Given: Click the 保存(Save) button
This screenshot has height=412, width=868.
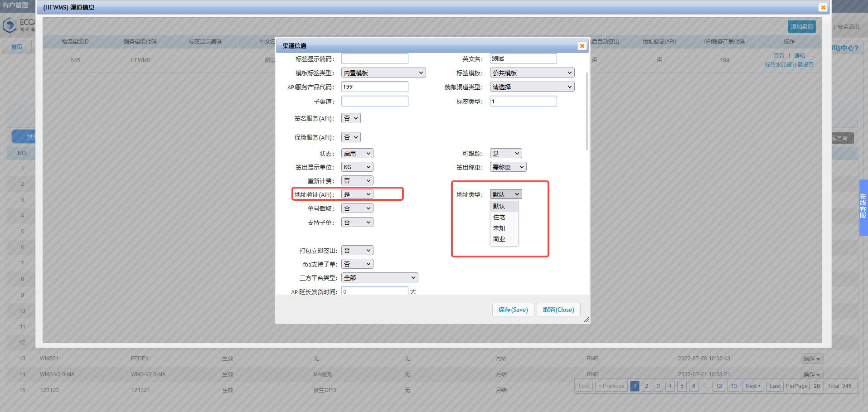Looking at the screenshot, I should point(513,310).
